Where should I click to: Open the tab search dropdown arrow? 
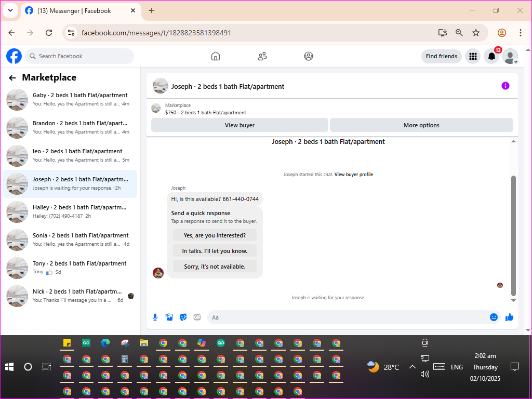coord(10,10)
